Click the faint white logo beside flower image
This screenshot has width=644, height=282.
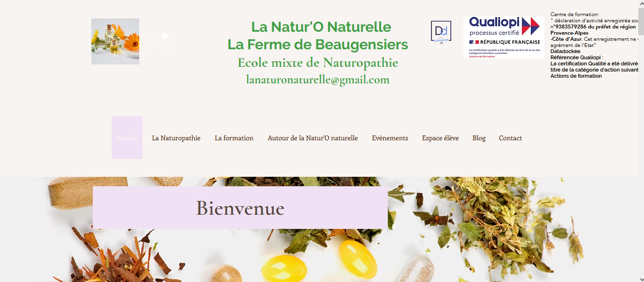click(x=160, y=42)
